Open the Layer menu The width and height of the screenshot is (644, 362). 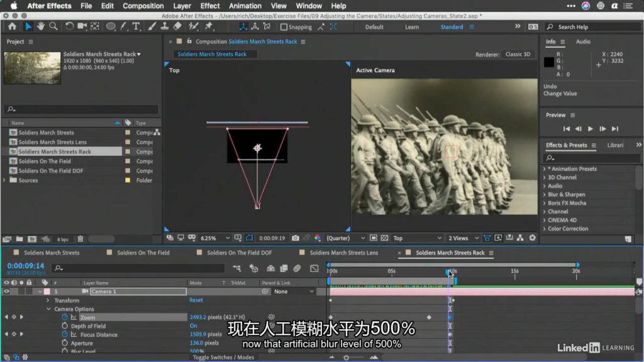(x=182, y=6)
